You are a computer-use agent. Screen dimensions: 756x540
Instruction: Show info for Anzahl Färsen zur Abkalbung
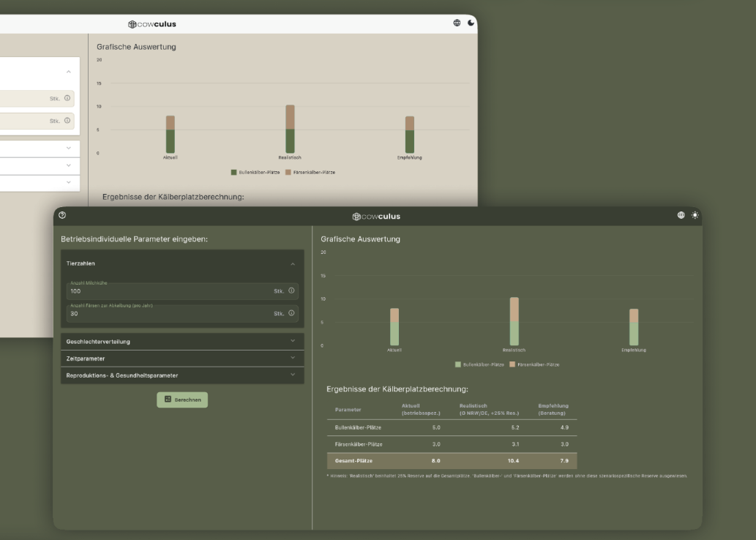291,313
